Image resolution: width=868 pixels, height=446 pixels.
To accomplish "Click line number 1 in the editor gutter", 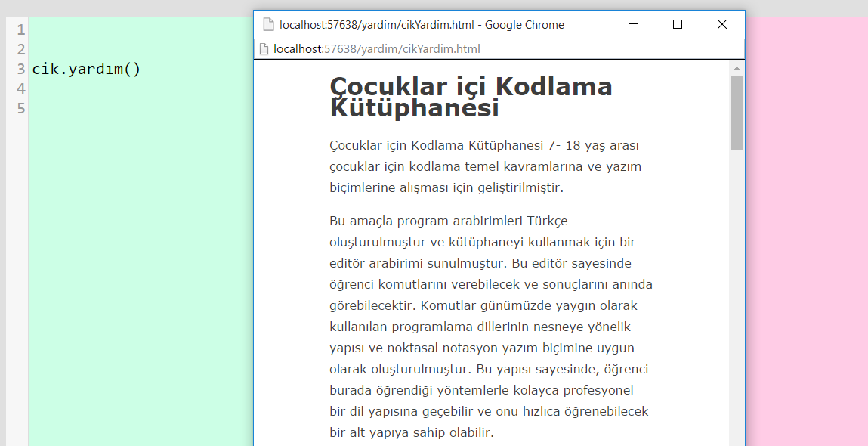I will tap(20, 29).
